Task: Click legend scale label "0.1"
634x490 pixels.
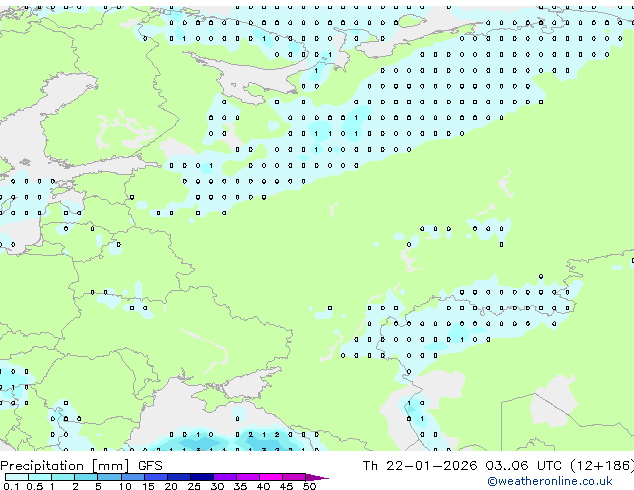Action: pyautogui.click(x=11, y=486)
